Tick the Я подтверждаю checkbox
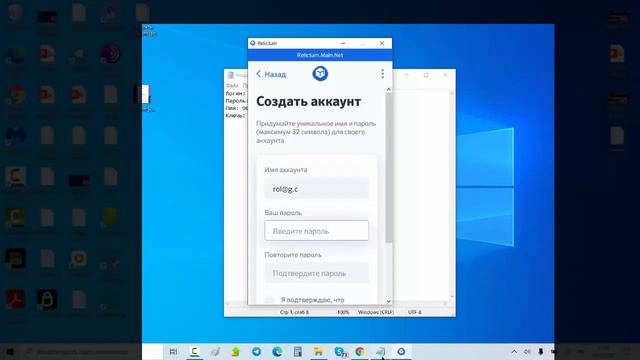Screen dimensions: 640x360 point(269,300)
